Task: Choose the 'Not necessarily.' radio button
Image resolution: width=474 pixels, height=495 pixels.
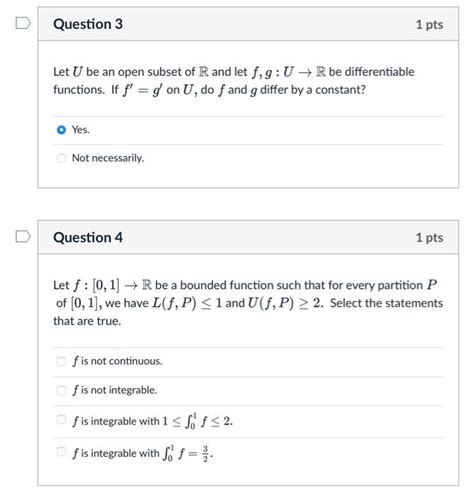Action: coord(61,158)
